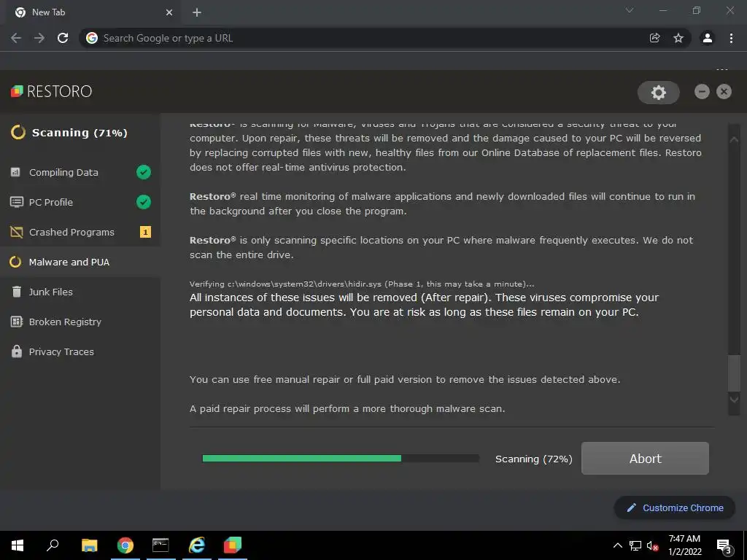Click the Google icon in the address bar
This screenshot has width=747, height=560.
pos(92,38)
